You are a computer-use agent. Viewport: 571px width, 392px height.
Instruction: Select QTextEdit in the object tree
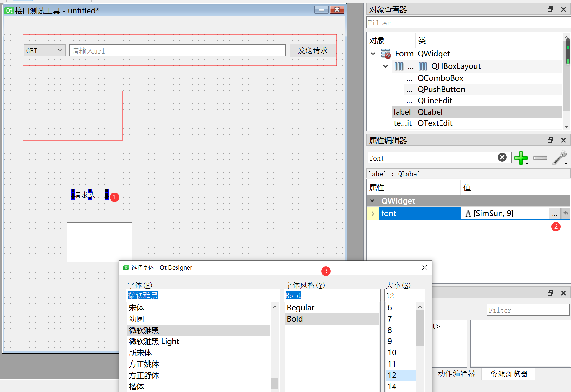click(x=435, y=123)
